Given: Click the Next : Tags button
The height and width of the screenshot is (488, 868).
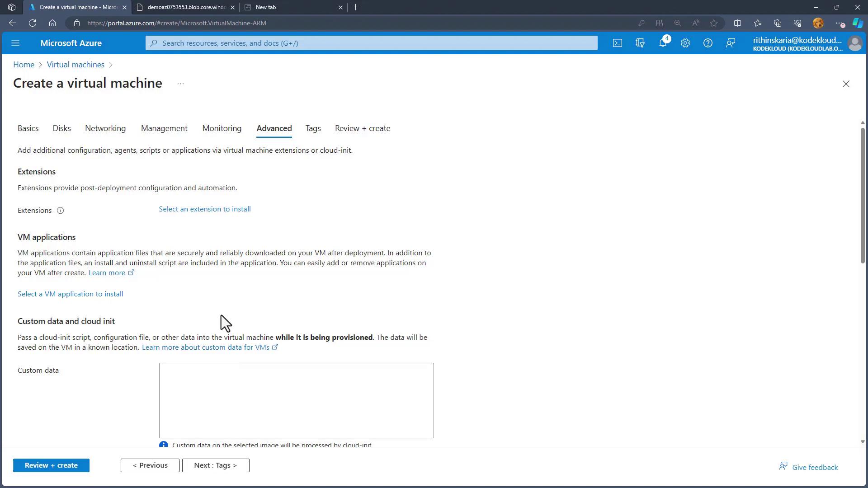Looking at the screenshot, I should click(215, 465).
